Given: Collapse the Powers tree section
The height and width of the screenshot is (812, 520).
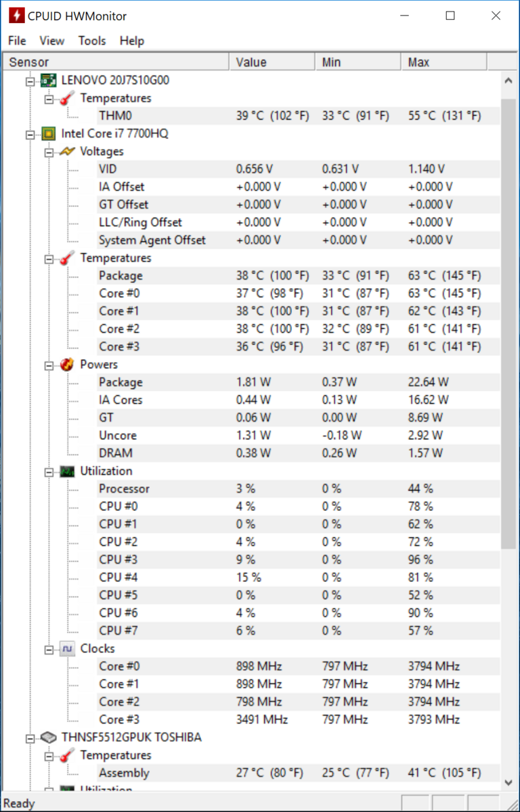Looking at the screenshot, I should coord(49,365).
